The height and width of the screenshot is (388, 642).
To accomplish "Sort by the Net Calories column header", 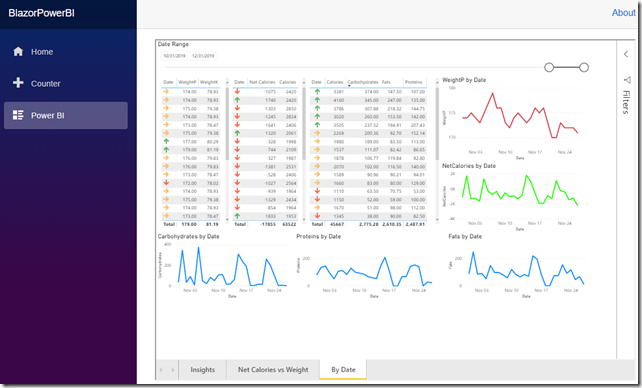I will pyautogui.click(x=262, y=82).
